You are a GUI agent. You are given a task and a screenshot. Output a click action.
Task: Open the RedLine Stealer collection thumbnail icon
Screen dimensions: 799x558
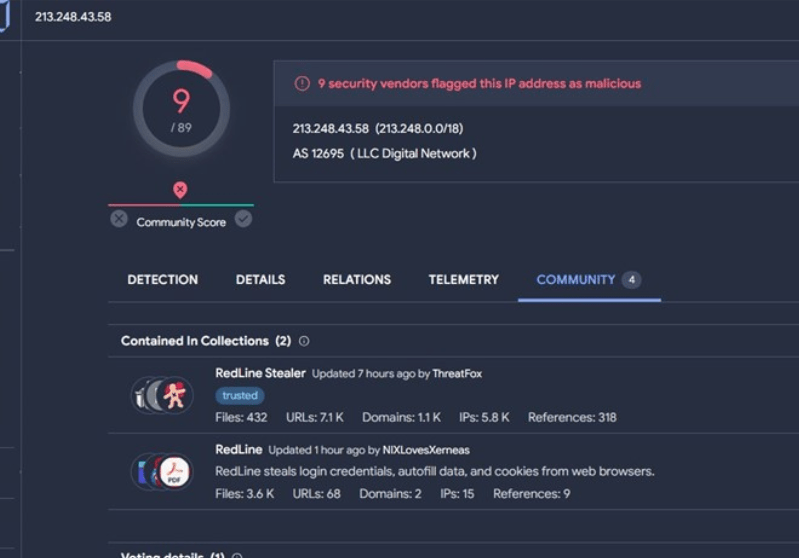pyautogui.click(x=161, y=395)
